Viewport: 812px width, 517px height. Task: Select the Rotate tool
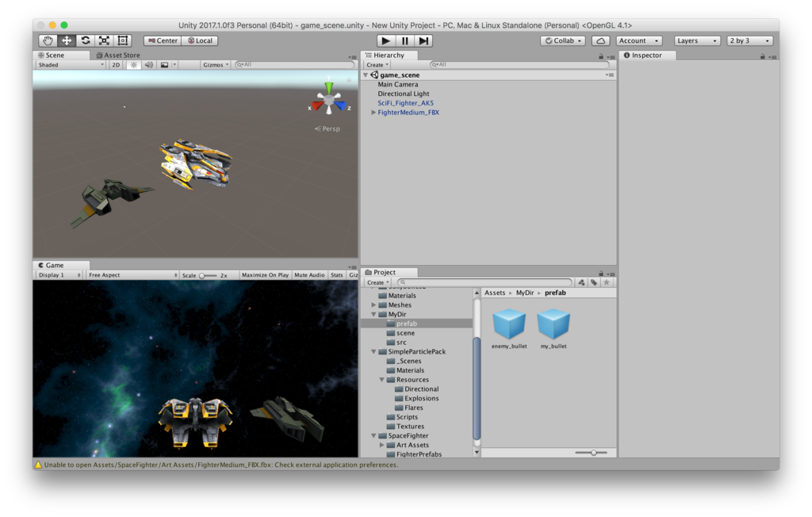86,40
